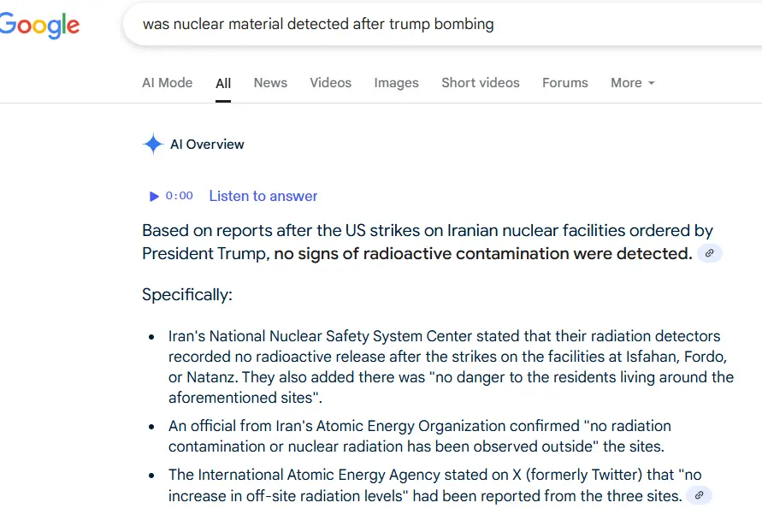Click the 'Specifically:' text
The height and width of the screenshot is (532, 762).
pyautogui.click(x=187, y=295)
